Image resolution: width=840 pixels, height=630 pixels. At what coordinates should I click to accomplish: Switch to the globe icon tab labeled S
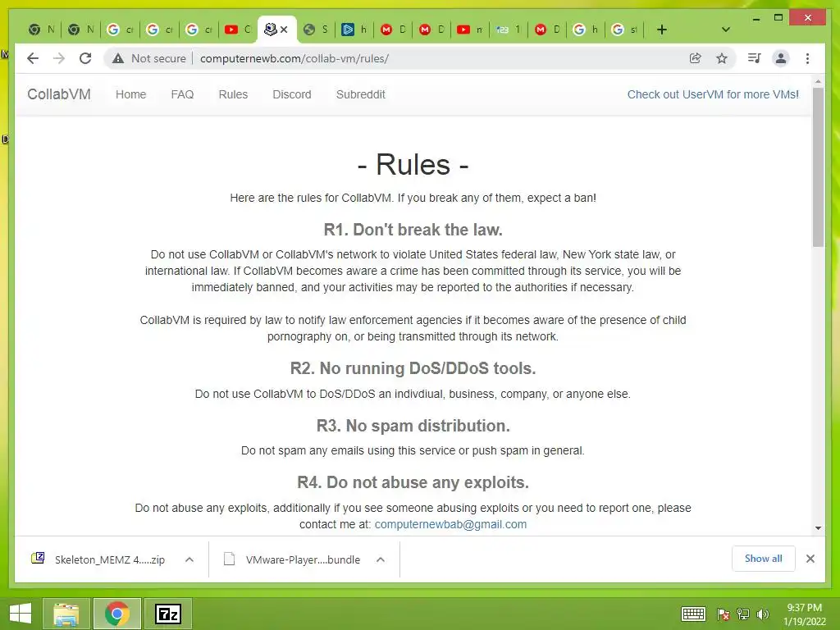click(x=316, y=30)
